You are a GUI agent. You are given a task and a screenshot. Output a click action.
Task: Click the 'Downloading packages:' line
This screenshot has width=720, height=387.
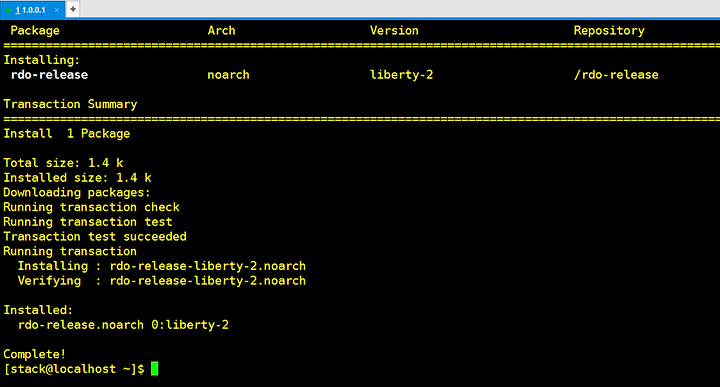[77, 192]
